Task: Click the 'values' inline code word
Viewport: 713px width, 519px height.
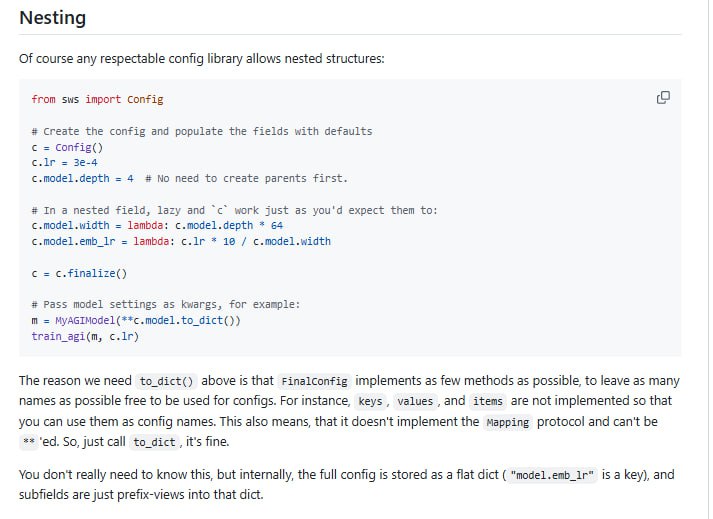Action: 415,401
